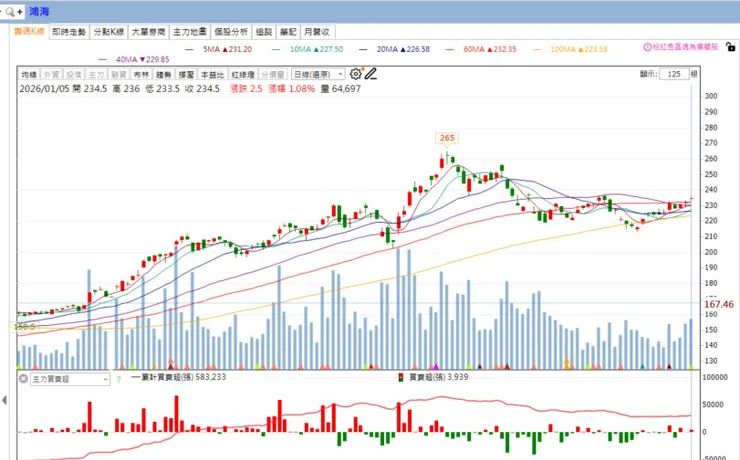Select the pencil drawing tool
The image size is (740, 460).
point(370,74)
